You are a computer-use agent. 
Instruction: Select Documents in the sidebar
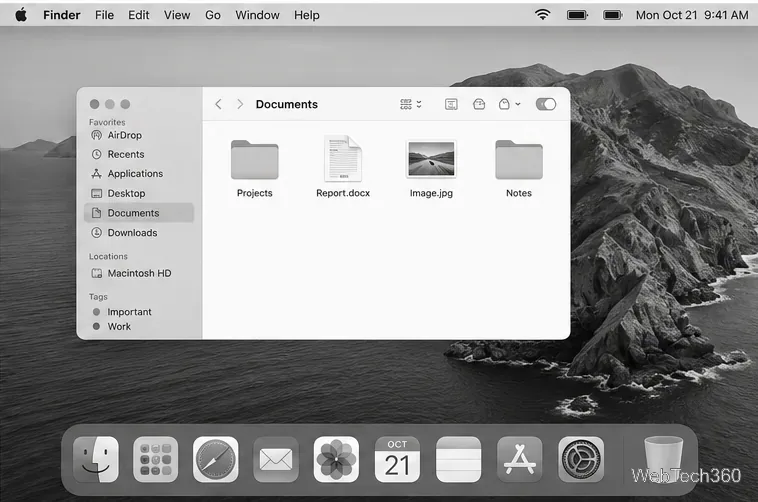(x=139, y=213)
